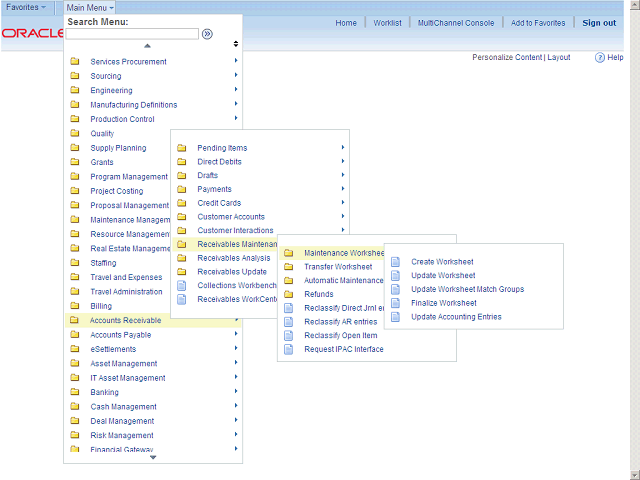This screenshot has width=640, height=480.
Task: Open the Supply Planning menu
Action: coord(118,148)
